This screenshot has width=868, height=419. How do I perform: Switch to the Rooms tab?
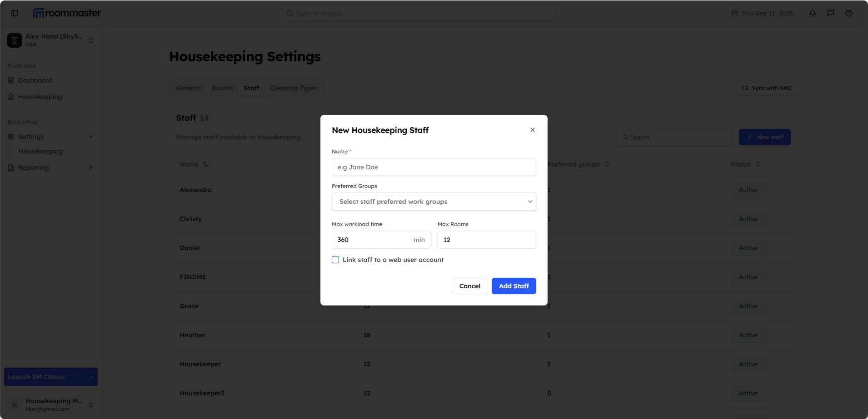pos(222,88)
